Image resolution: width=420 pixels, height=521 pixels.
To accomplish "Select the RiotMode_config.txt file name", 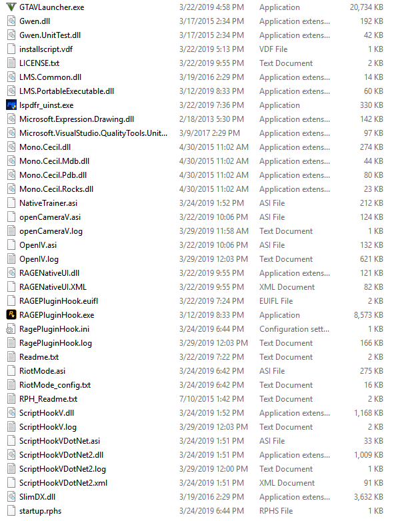I will [x=55, y=385].
